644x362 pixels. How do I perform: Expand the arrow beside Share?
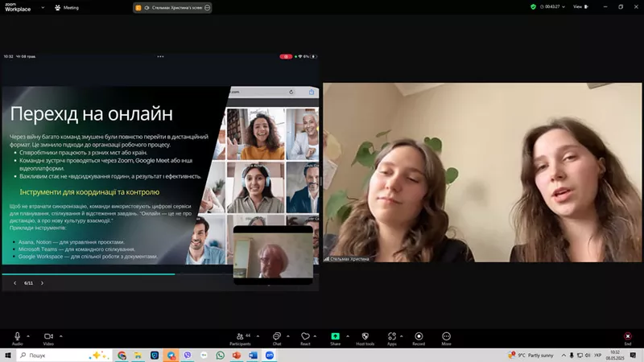[348, 336]
